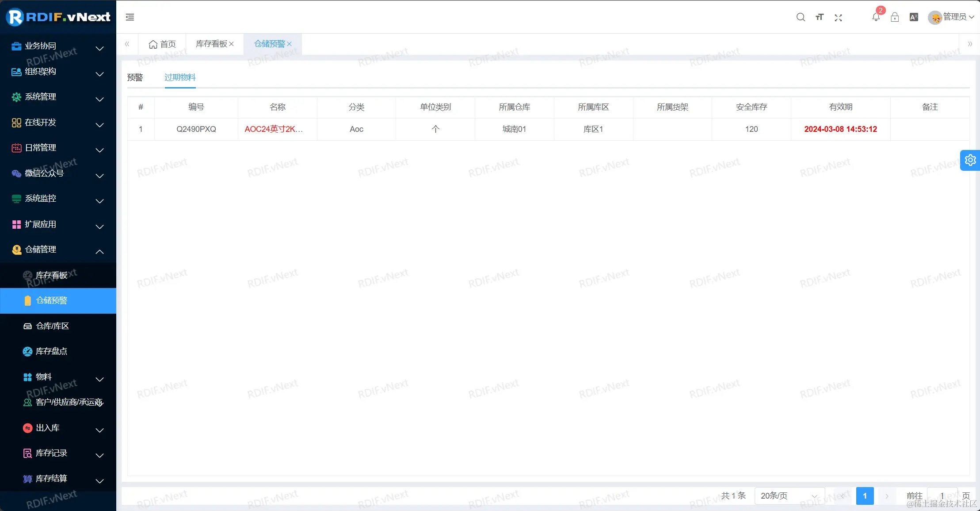The width and height of the screenshot is (980, 511).
Task: Open font size adjustment icon
Action: coord(820,17)
